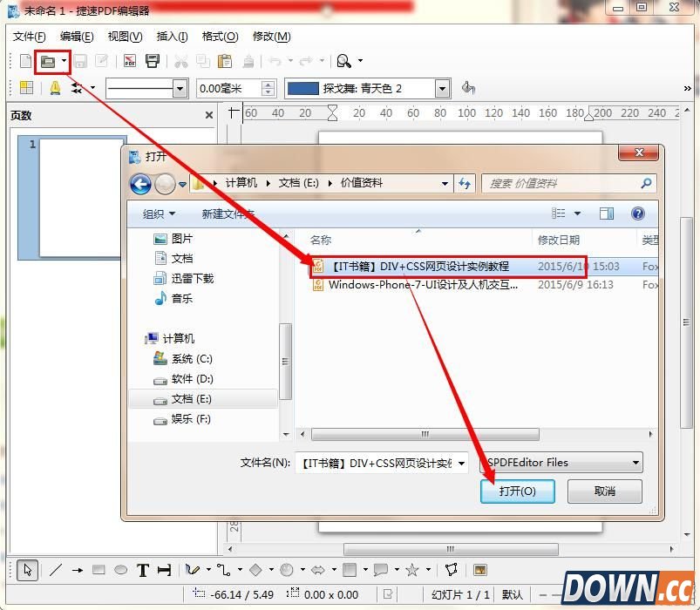700x610 pixels.
Task: Click the export as PDF icon
Action: pos(130,61)
